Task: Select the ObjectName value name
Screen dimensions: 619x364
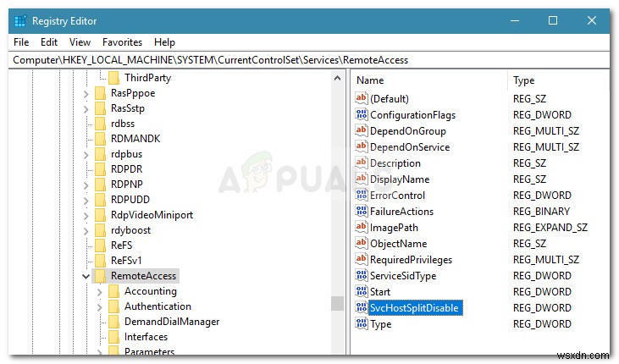Action: click(x=398, y=244)
